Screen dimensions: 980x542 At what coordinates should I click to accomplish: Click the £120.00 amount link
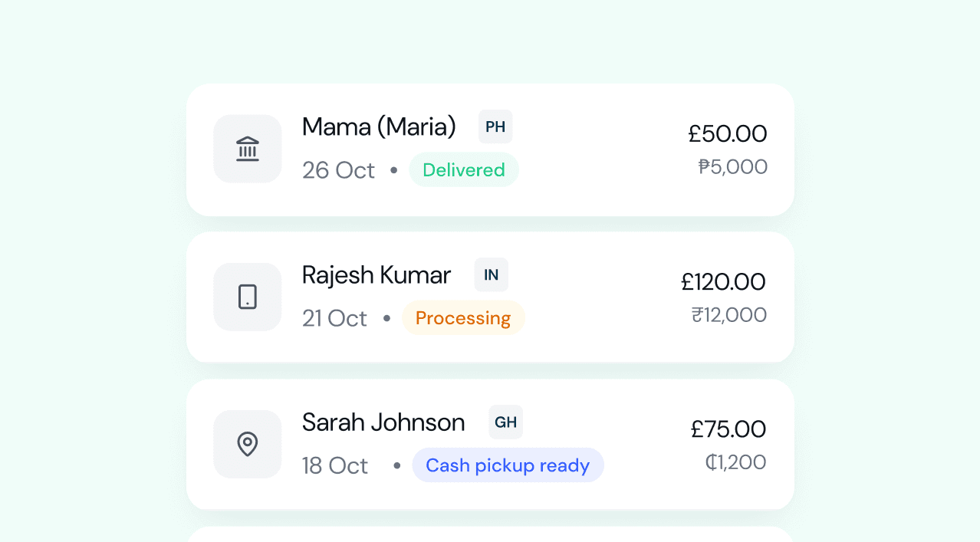(722, 281)
